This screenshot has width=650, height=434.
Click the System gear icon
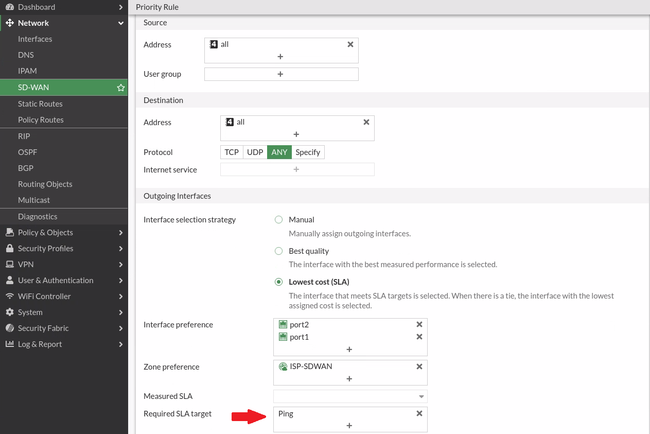(10, 312)
